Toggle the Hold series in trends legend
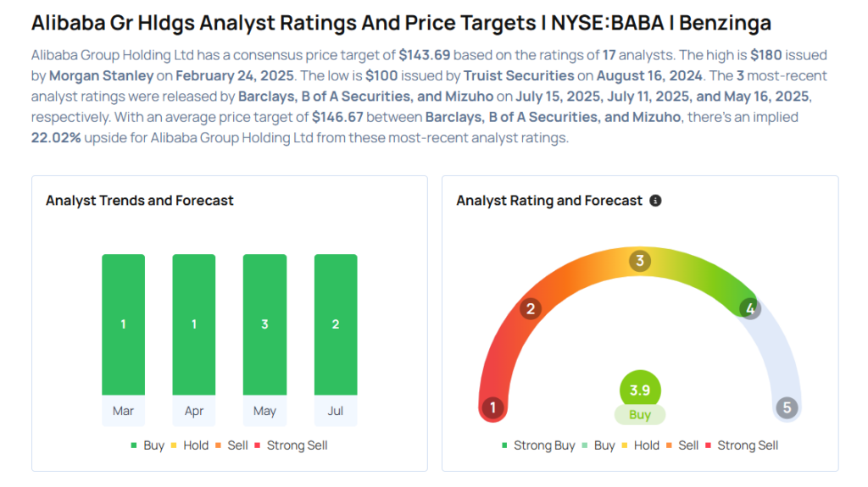The image size is (868, 487). [x=190, y=445]
